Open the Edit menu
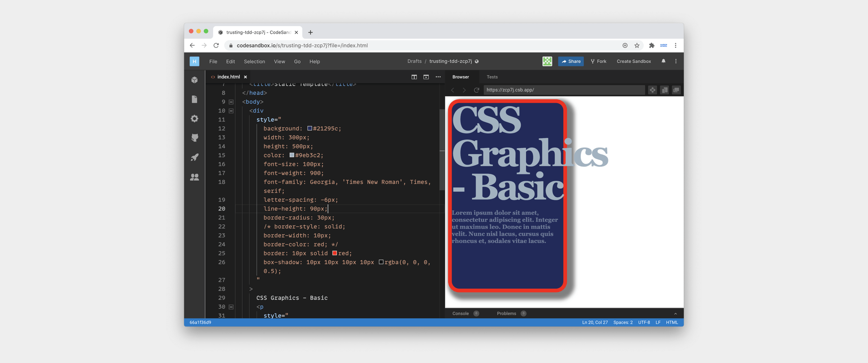This screenshot has width=868, height=363. [x=231, y=61]
